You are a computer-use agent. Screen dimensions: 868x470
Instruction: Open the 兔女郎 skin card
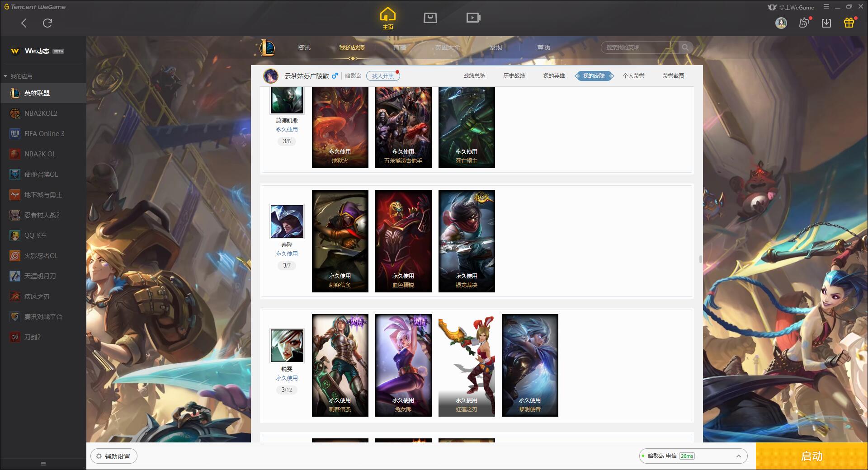403,365
